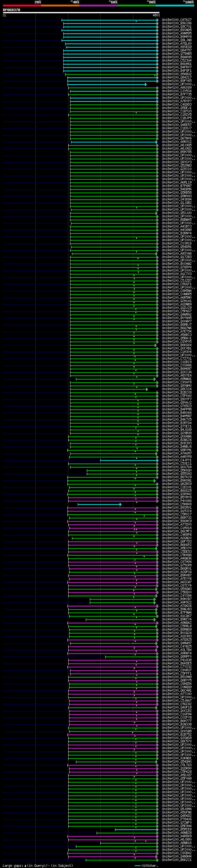Click the orange ~40% identity legend segment
Image resolution: width=197 pixels, height=868 pixels.
tap(60, 6)
